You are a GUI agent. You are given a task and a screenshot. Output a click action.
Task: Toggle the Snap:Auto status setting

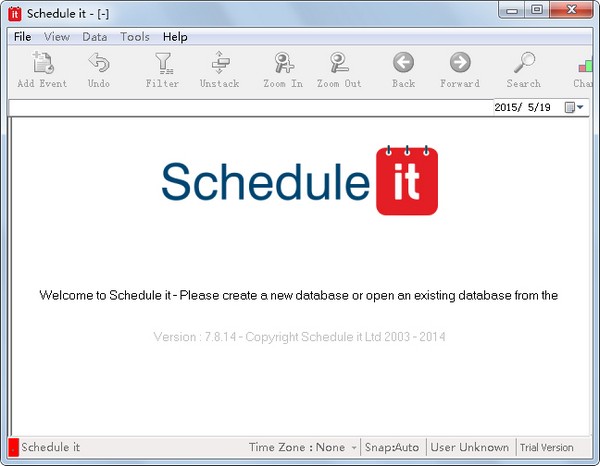coord(392,448)
